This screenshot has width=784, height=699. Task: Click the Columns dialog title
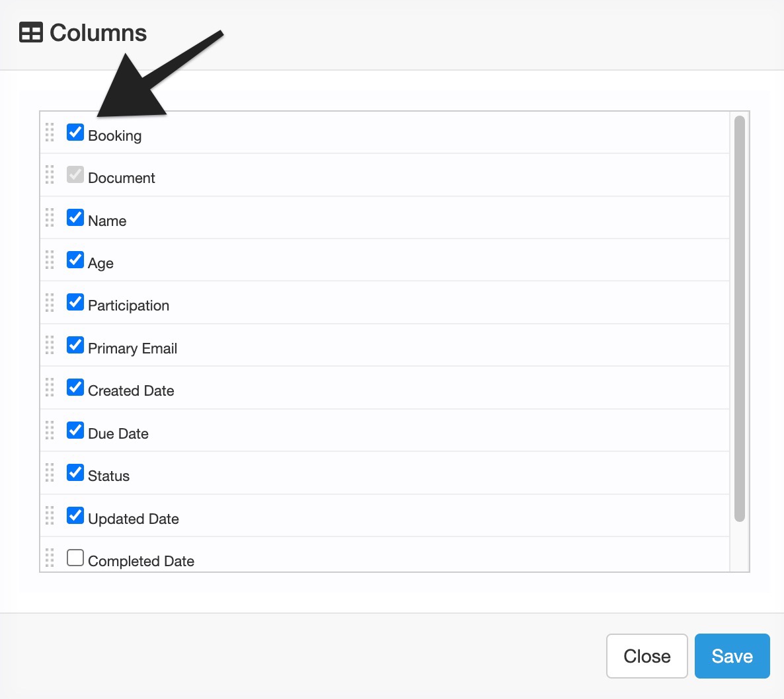click(98, 33)
